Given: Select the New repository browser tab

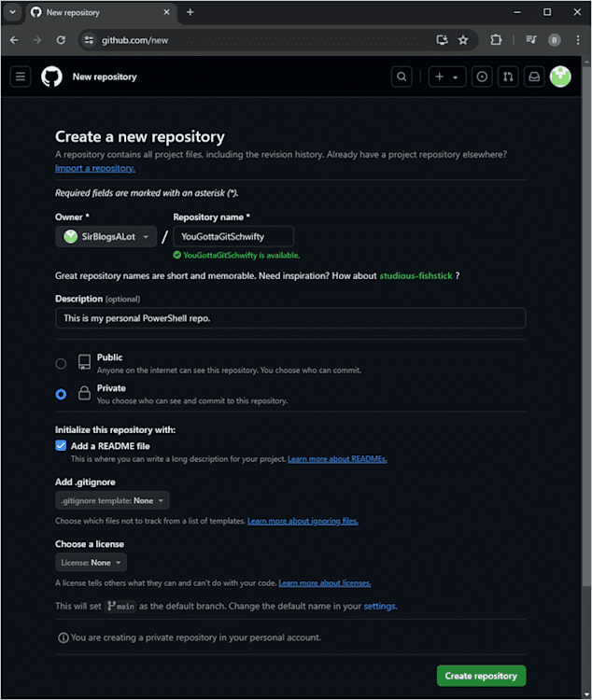Looking at the screenshot, I should (102, 12).
